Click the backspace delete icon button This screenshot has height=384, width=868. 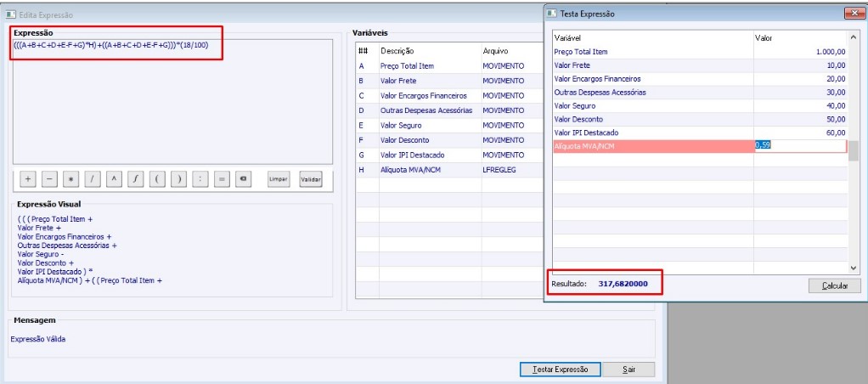click(x=243, y=179)
